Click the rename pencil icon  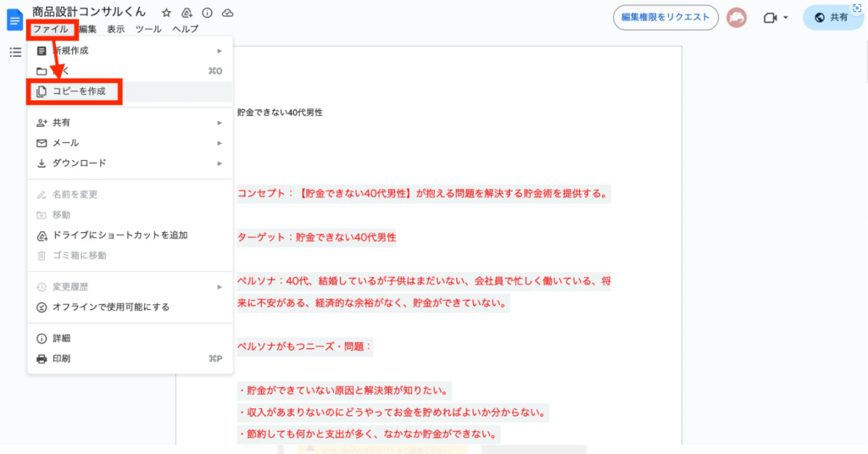42,195
